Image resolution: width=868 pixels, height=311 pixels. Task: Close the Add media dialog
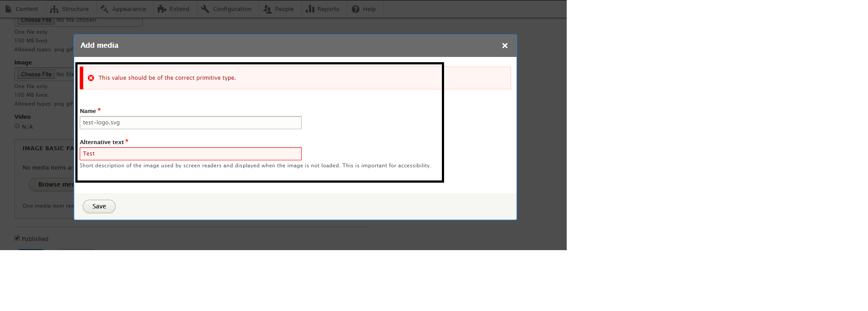coord(505,46)
